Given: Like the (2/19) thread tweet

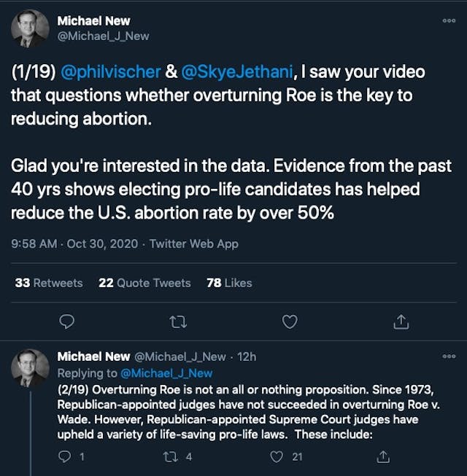Looking at the screenshot, I should pyautogui.click(x=276, y=457).
